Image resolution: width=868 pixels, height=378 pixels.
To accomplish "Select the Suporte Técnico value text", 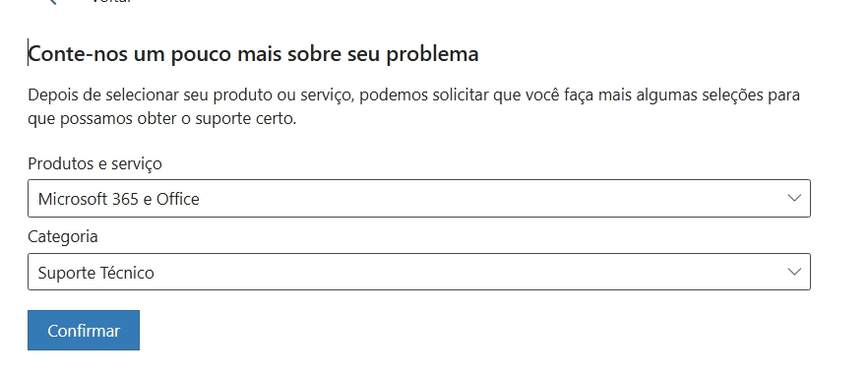I will coord(95,273).
